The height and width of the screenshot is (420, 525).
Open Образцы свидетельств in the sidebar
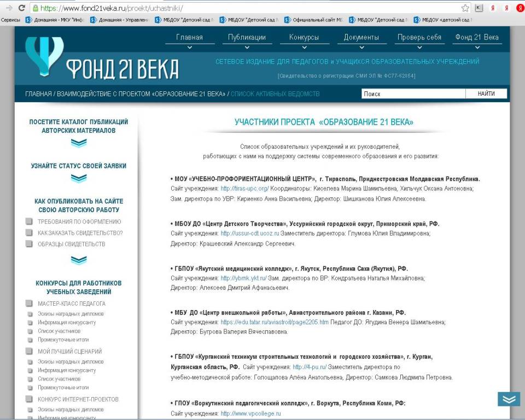point(71,244)
